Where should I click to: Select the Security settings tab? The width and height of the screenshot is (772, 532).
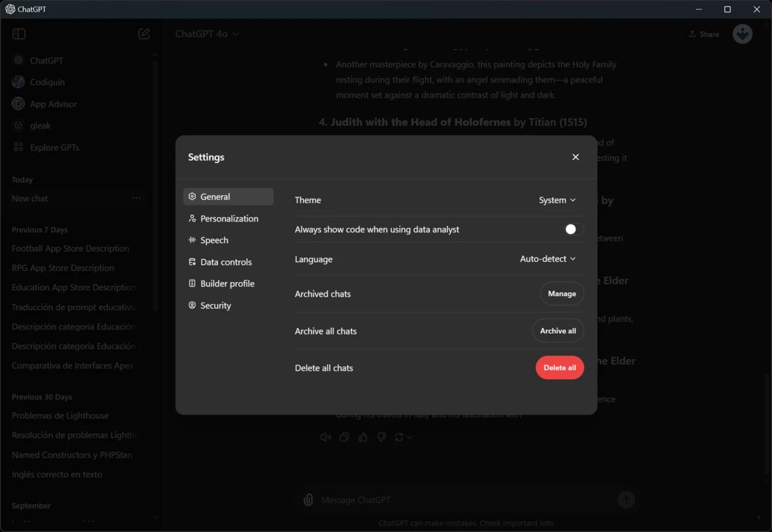(215, 306)
